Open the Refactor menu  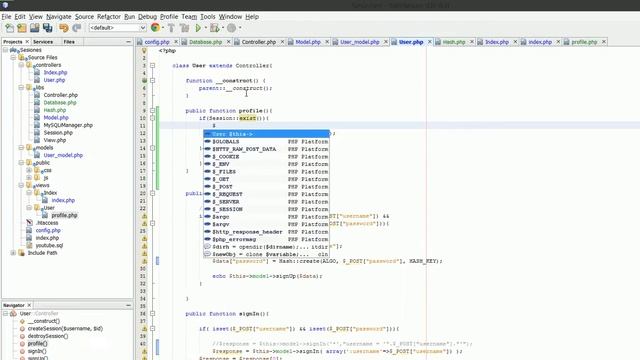(109, 17)
